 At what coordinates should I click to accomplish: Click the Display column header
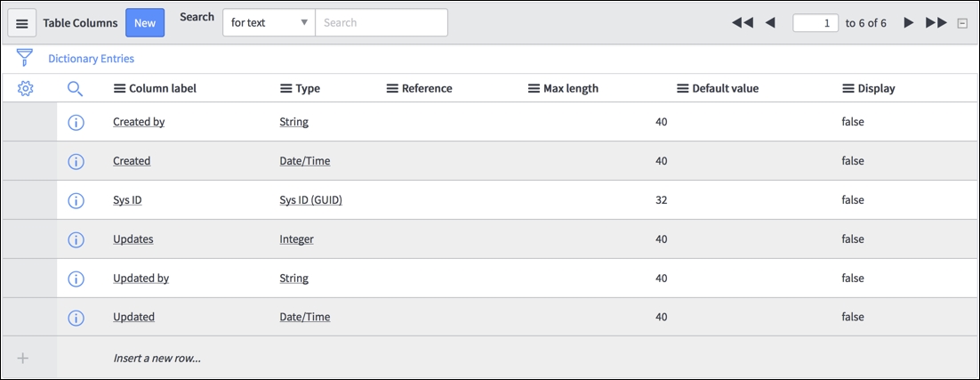[876, 89]
